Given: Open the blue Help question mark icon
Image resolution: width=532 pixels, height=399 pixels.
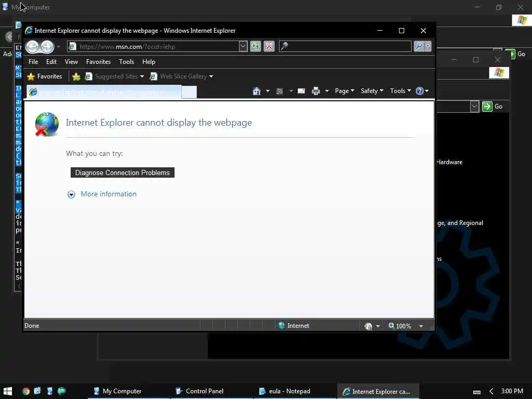Looking at the screenshot, I should (x=420, y=91).
